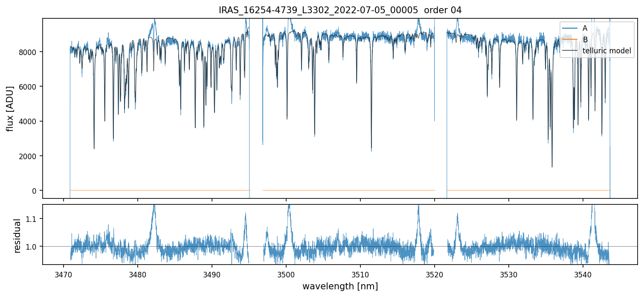Click the residual peak just past 3500 nm

tap(289, 207)
